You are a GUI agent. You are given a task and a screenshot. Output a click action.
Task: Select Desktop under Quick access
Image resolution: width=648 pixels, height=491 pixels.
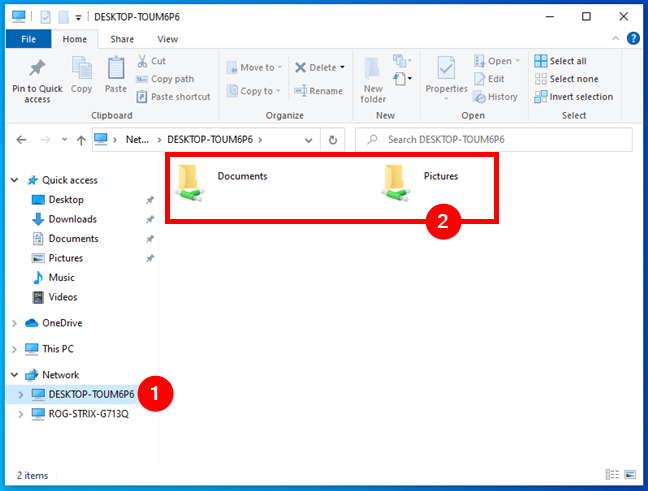[x=66, y=200]
